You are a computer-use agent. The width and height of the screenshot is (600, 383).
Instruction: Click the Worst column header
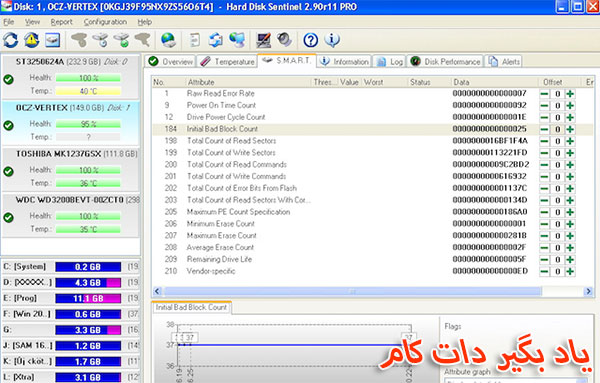384,82
